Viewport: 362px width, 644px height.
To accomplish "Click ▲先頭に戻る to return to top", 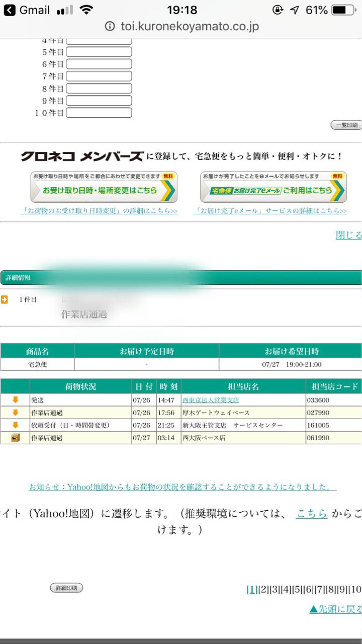I will pos(335,609).
